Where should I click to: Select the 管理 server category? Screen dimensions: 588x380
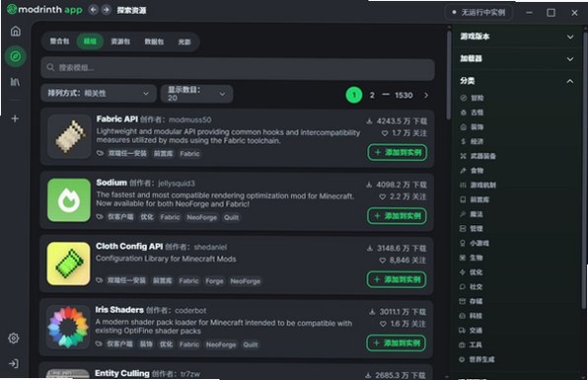coord(472,229)
